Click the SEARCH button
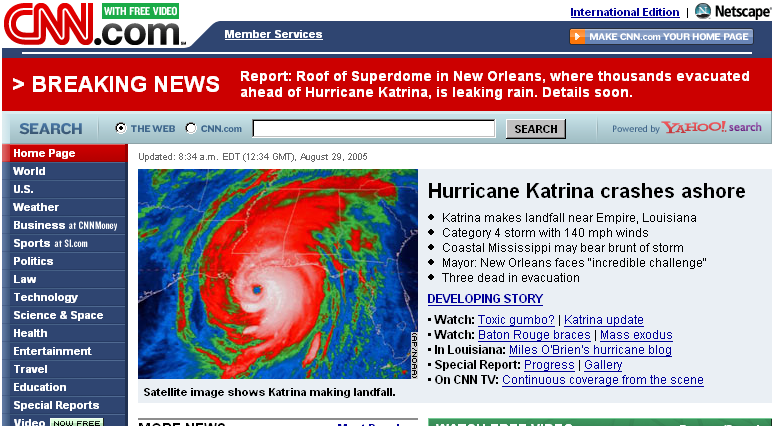The width and height of the screenshot is (772, 426). pyautogui.click(x=536, y=129)
